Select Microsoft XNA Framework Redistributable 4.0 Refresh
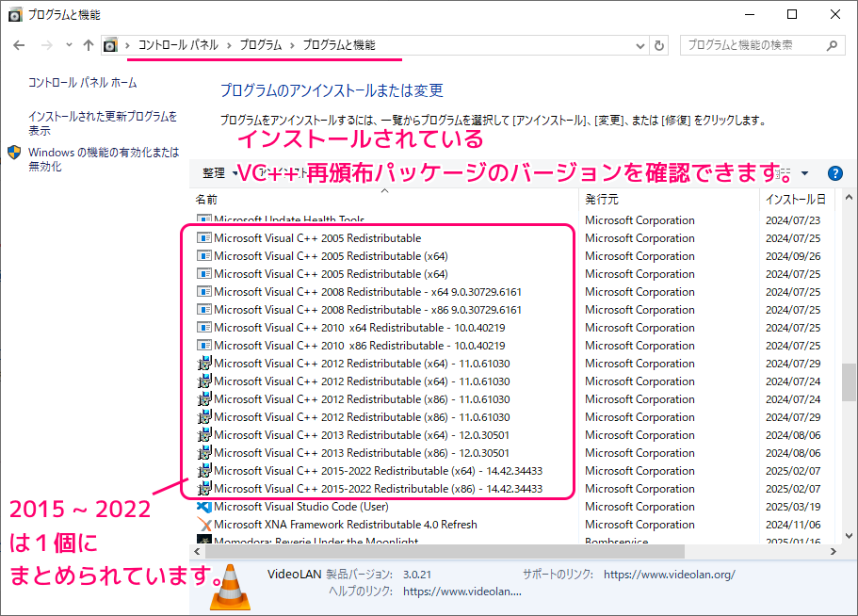This screenshot has width=858, height=616. pos(346,525)
